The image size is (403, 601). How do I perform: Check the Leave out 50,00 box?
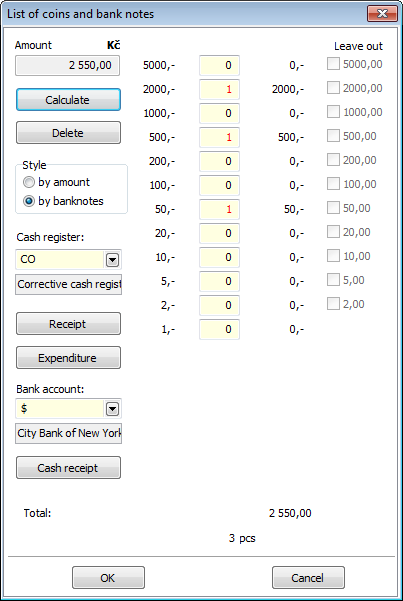click(x=333, y=208)
